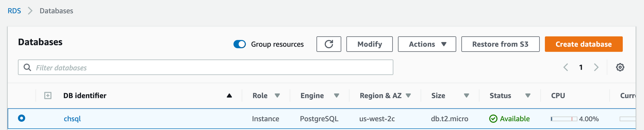The width and height of the screenshot is (644, 130).
Task: Sort by Role column arrow
Action: pyautogui.click(x=277, y=96)
